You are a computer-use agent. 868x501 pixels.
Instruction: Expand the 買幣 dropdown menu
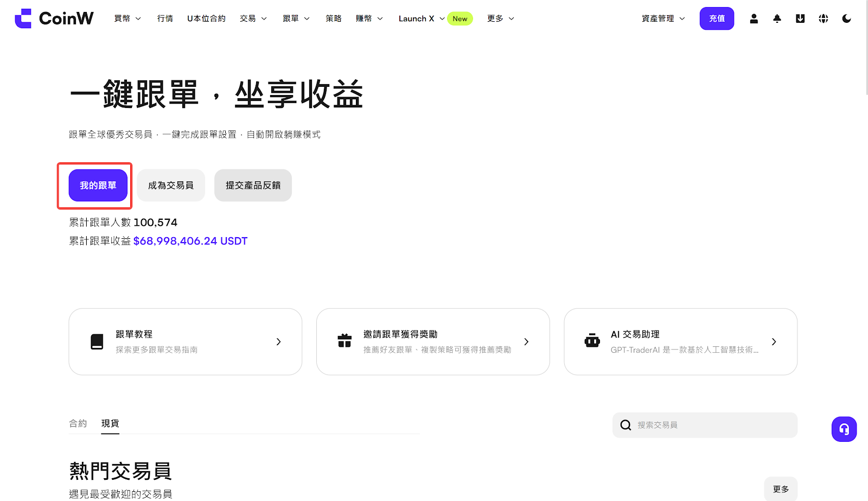(x=127, y=18)
